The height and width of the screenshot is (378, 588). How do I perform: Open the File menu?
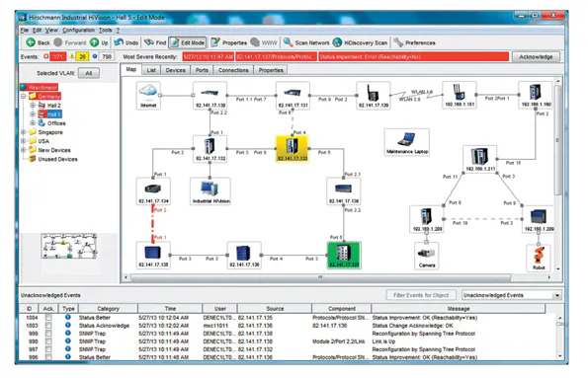pyautogui.click(x=24, y=30)
